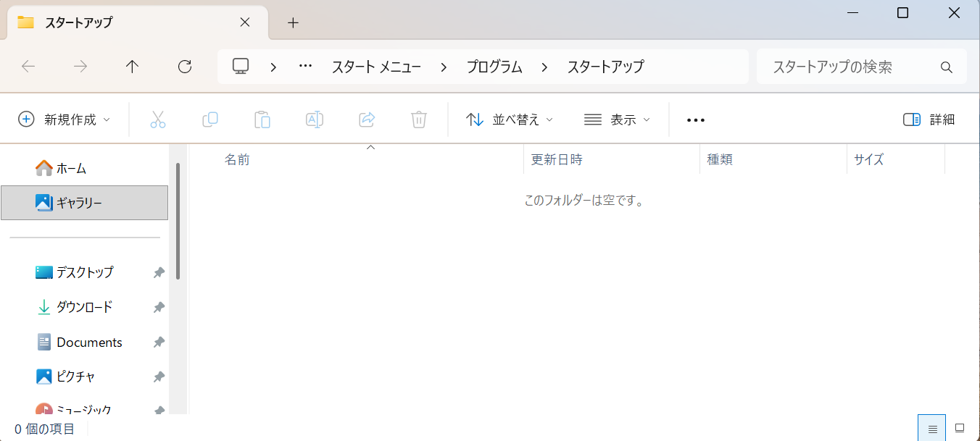Click the 0 個の項目 status text
The height and width of the screenshot is (441, 980).
click(x=44, y=429)
